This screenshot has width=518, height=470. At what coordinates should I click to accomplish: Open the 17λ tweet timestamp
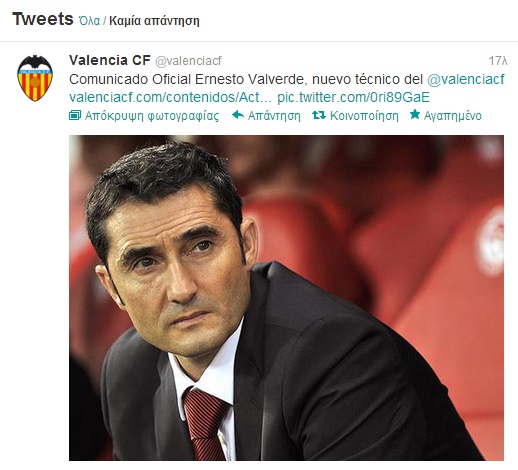tap(498, 61)
